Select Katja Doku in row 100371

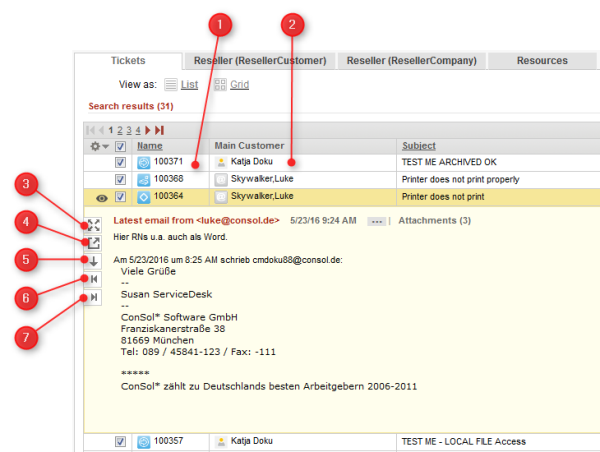coord(251,162)
